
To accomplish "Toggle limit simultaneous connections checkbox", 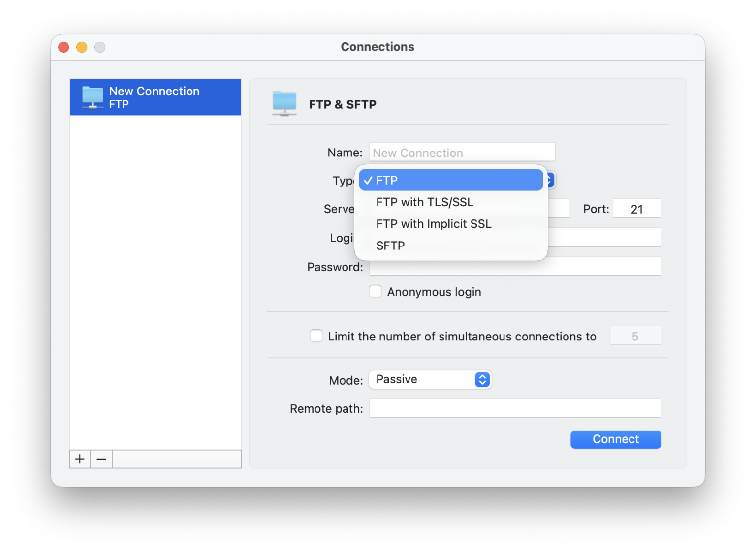I will [316, 336].
